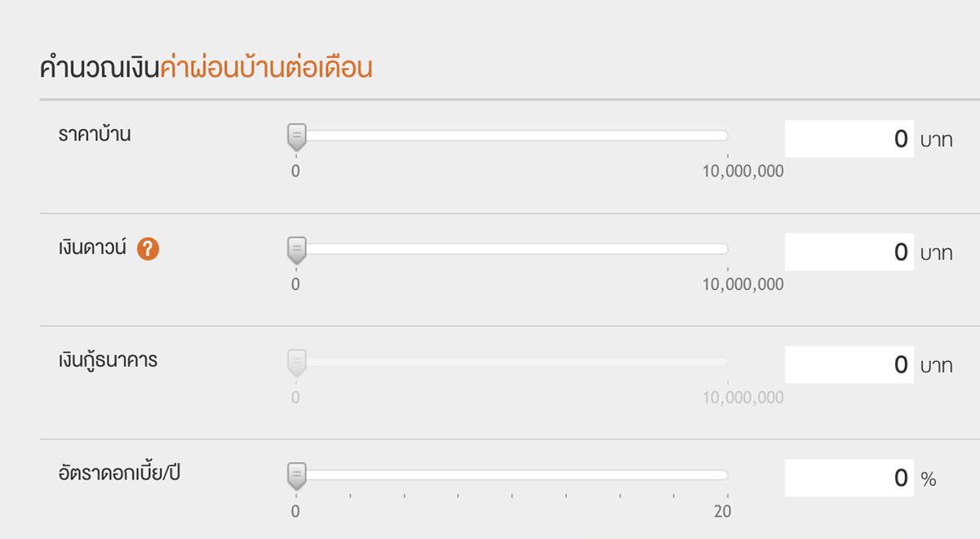Click the บาท unit next to ราคาบ้าน
Viewport: 980px width, 539px height.
(937, 139)
